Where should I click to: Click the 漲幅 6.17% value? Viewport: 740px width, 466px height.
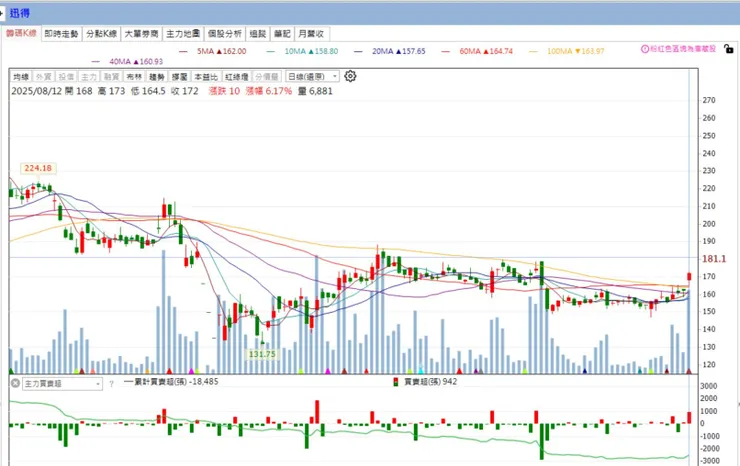click(x=269, y=91)
